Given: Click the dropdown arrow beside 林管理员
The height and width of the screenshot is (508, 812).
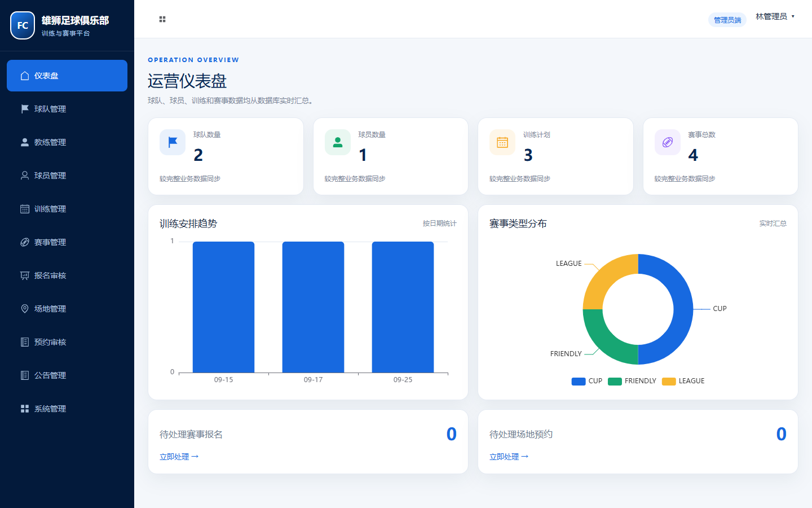Looking at the screenshot, I should [793, 17].
